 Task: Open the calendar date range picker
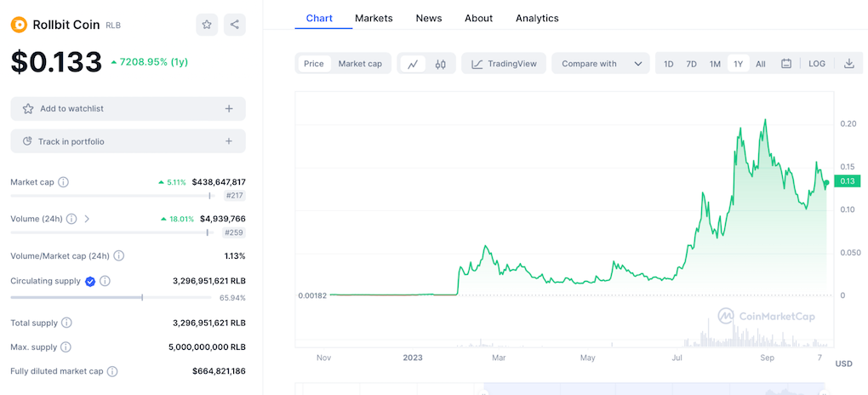pyautogui.click(x=786, y=64)
